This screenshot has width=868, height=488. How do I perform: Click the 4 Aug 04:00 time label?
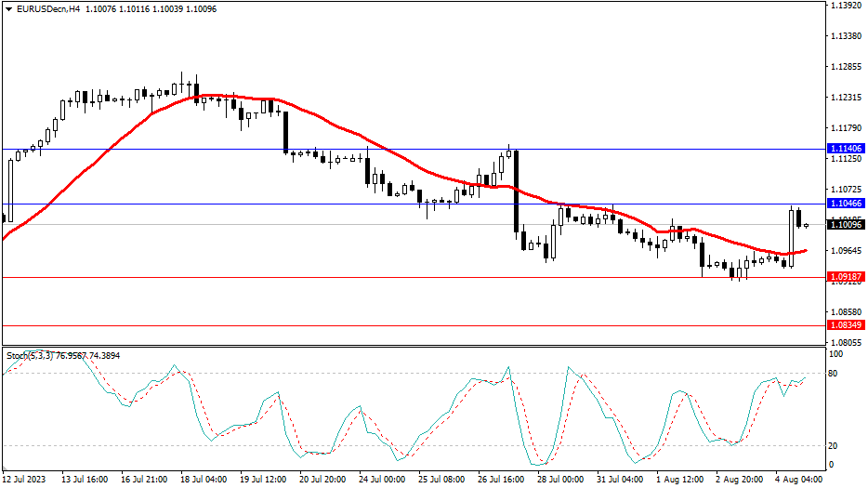(798, 480)
